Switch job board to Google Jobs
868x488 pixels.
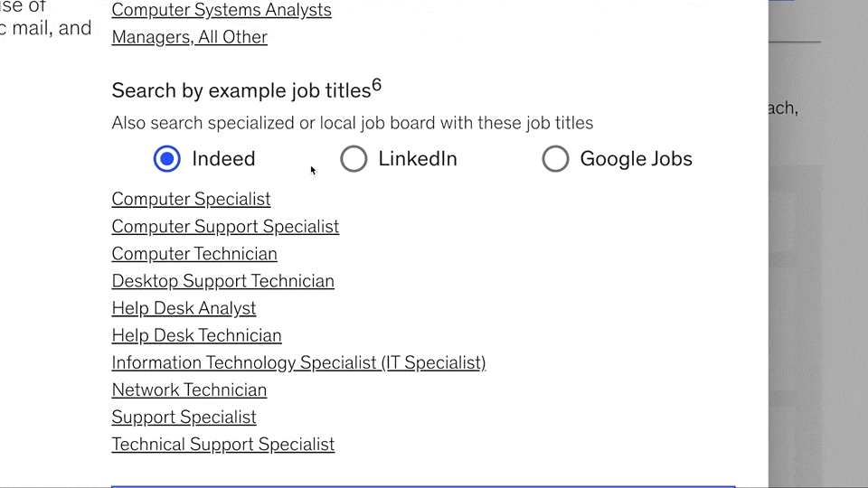[x=555, y=159]
